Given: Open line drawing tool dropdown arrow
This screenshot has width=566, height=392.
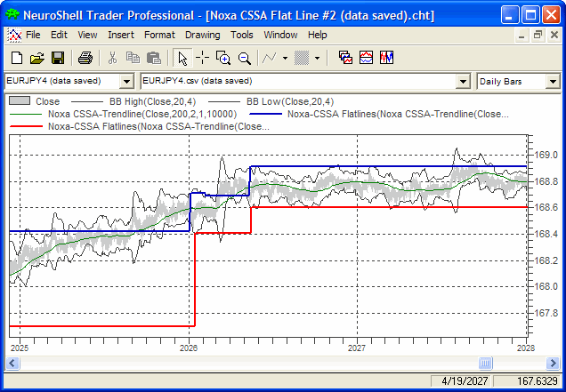Looking at the screenshot, I should [x=285, y=58].
